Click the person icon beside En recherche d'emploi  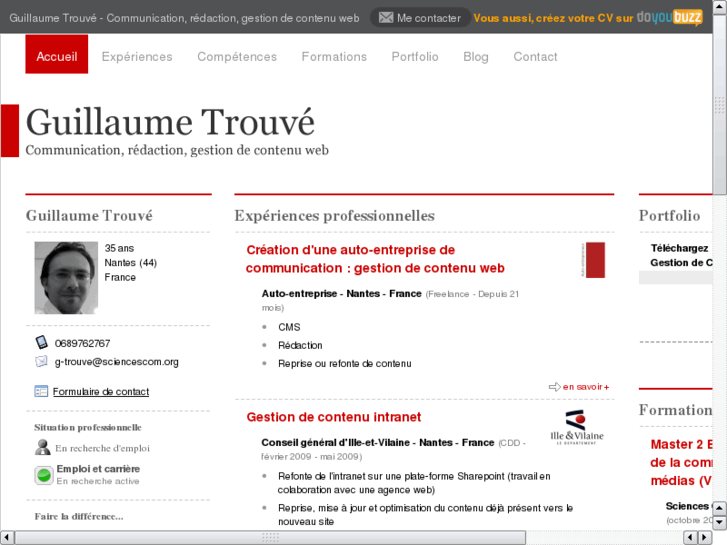[x=43, y=447]
